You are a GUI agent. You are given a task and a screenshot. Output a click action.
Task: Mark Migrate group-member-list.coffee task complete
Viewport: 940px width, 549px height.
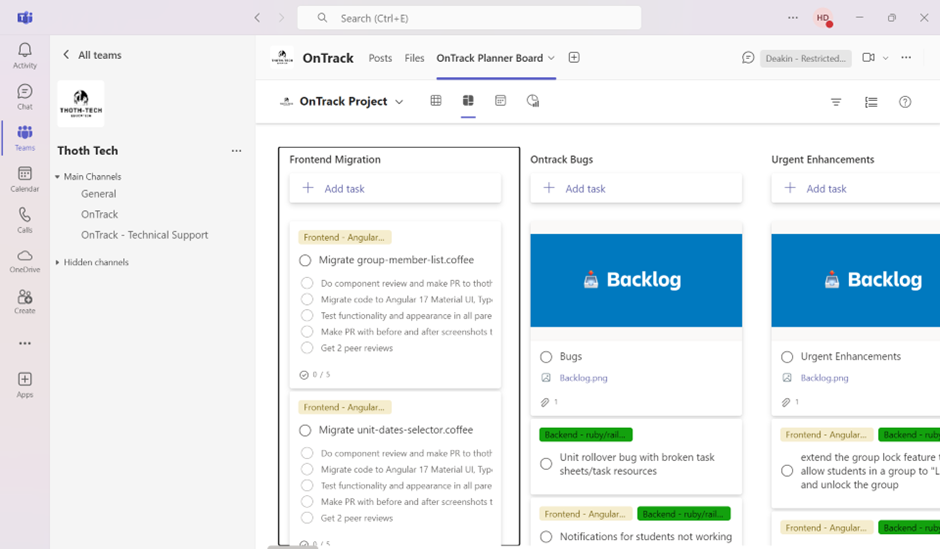305,261
